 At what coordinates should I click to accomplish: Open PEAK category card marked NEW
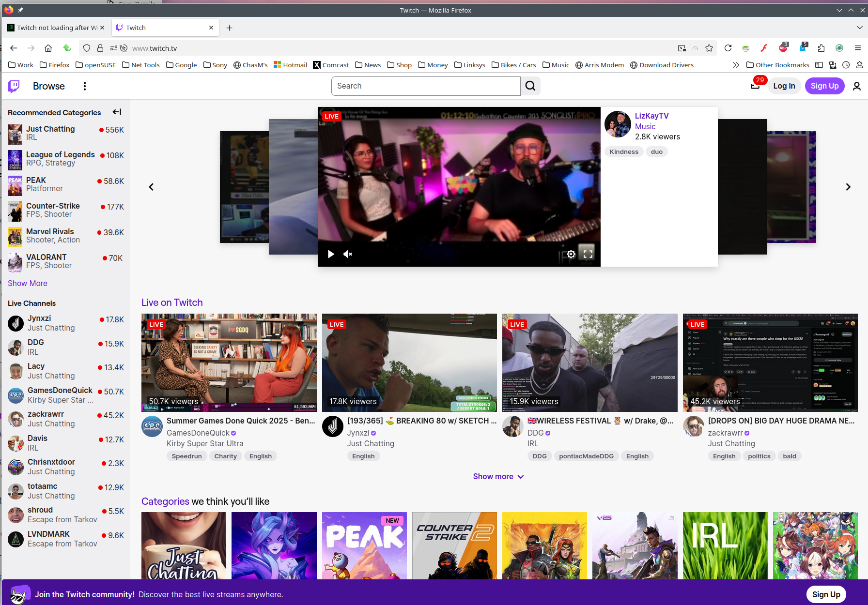click(x=364, y=545)
